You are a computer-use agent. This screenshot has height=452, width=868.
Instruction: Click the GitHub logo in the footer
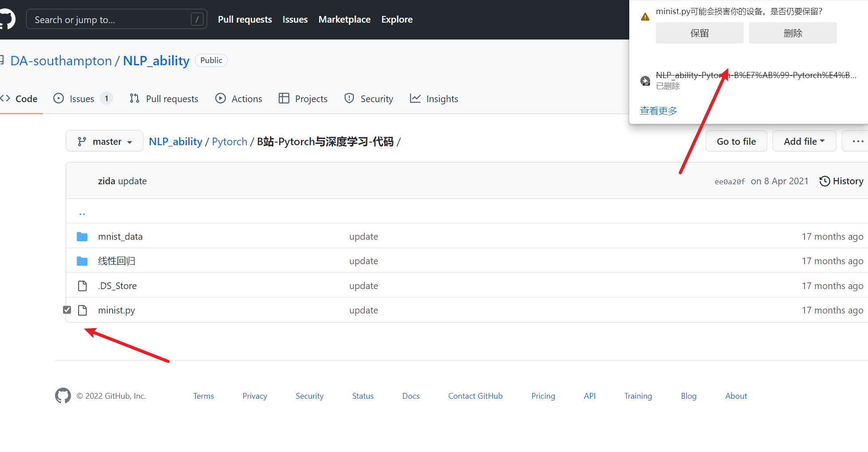coord(63,396)
